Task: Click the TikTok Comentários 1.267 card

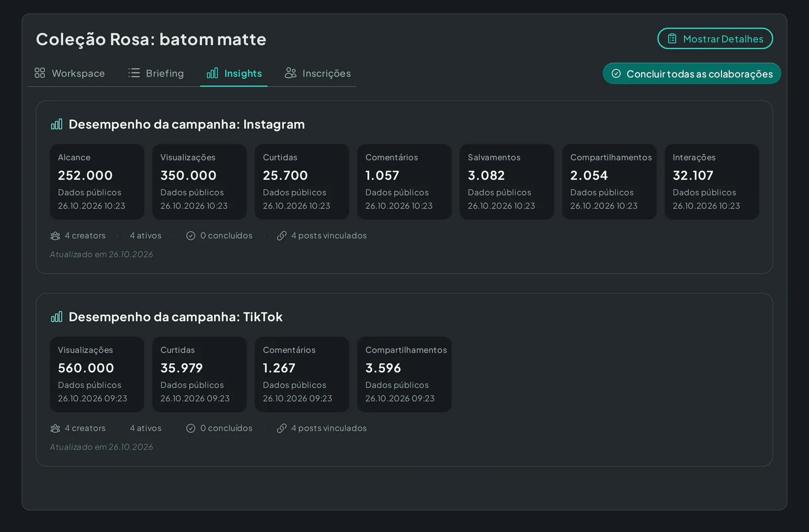Action: pos(302,374)
